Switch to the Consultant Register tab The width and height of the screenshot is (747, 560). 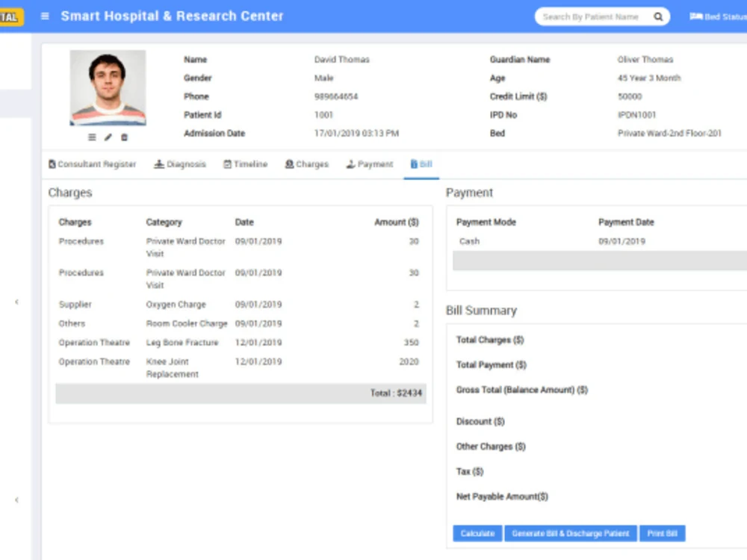92,164
